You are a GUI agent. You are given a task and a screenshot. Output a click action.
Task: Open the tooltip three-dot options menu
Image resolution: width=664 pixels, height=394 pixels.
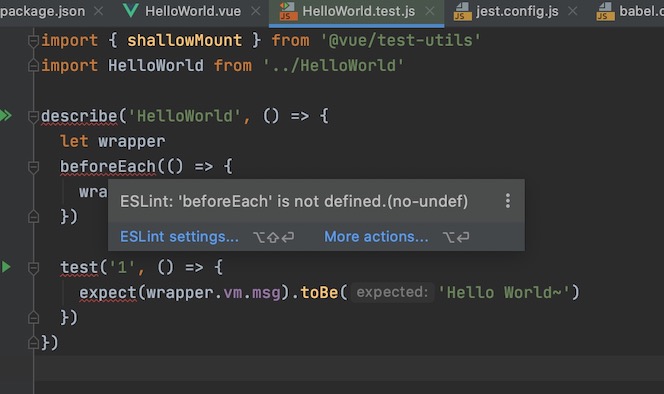coord(508,201)
